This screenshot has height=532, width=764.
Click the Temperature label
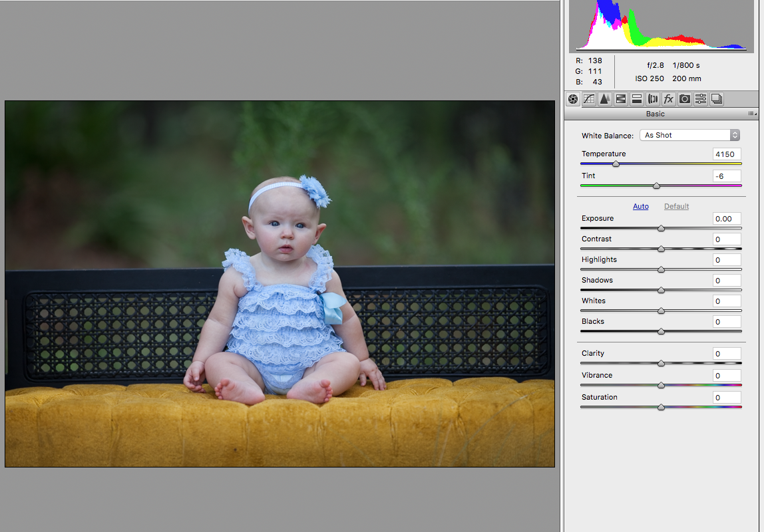tap(603, 154)
